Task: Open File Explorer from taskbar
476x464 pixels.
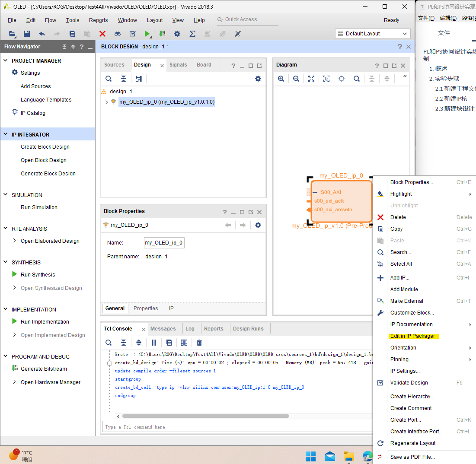Action: click(x=349, y=456)
